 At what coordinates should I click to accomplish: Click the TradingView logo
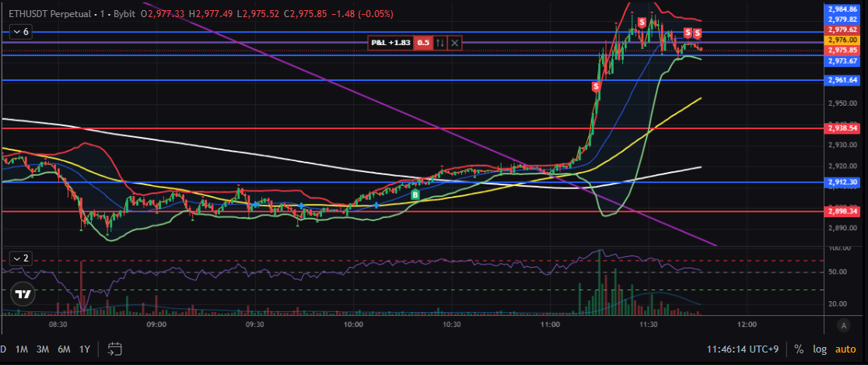click(x=24, y=294)
